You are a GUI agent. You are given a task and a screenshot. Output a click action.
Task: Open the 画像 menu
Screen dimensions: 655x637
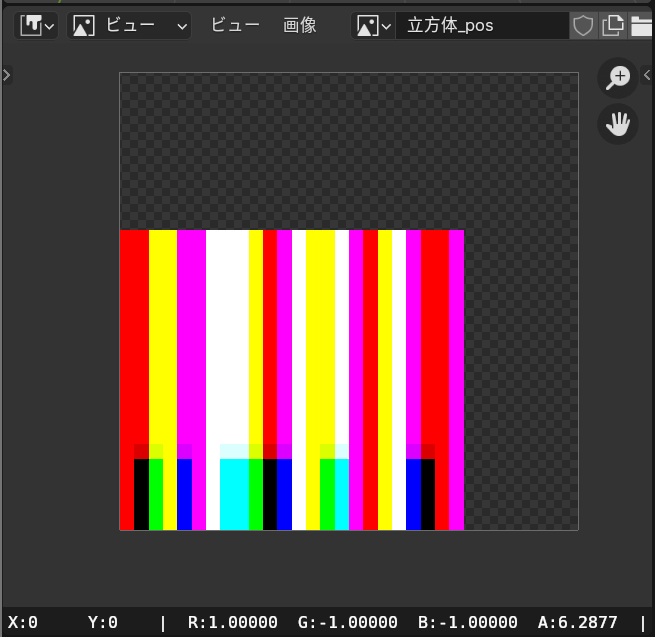coord(300,26)
